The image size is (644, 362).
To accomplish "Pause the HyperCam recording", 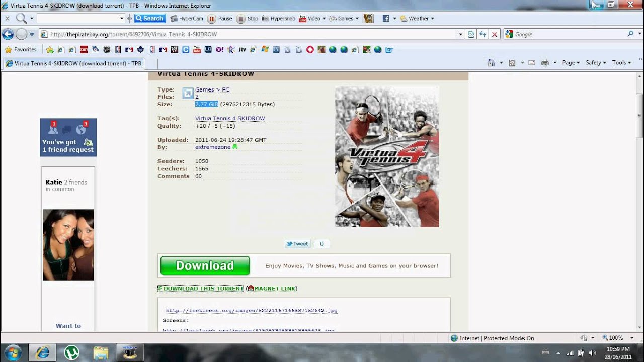I will [x=220, y=19].
